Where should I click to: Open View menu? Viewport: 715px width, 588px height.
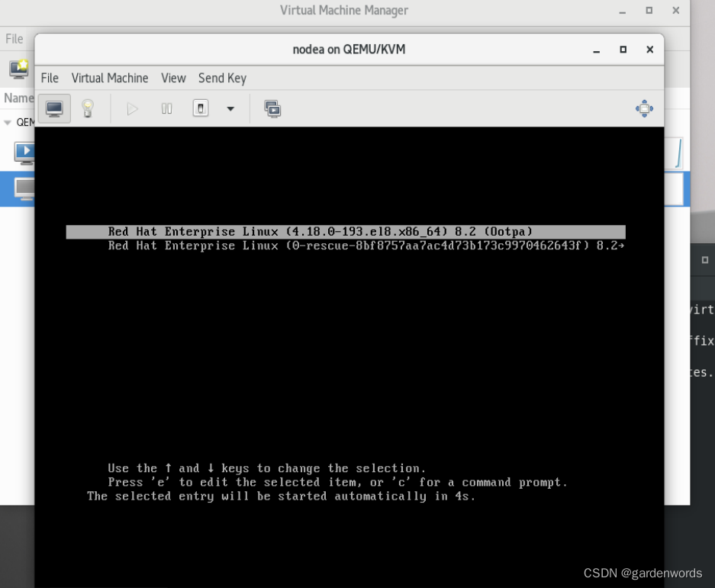coord(173,78)
